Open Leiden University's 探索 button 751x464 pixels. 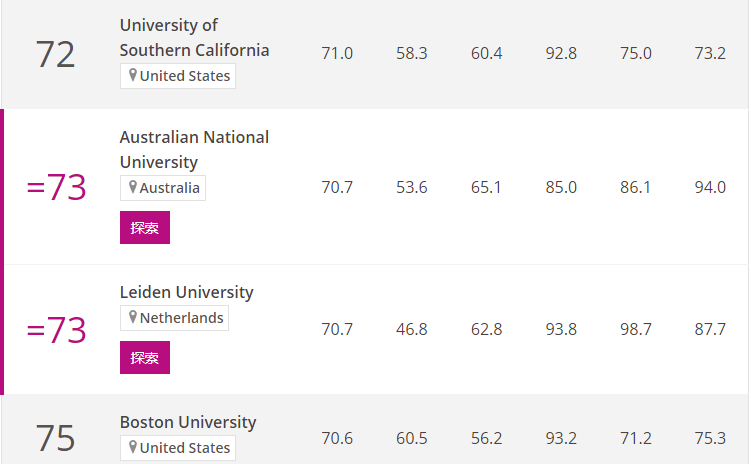pyautogui.click(x=145, y=357)
